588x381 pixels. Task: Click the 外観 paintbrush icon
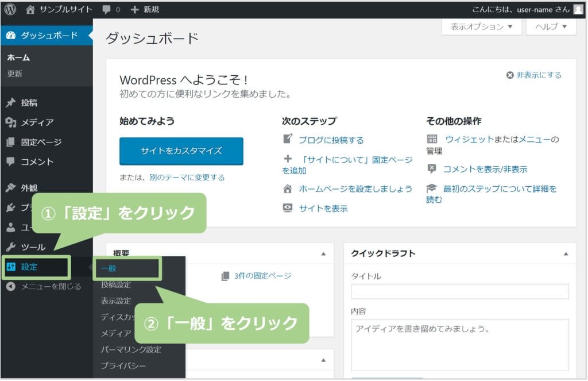coord(11,188)
